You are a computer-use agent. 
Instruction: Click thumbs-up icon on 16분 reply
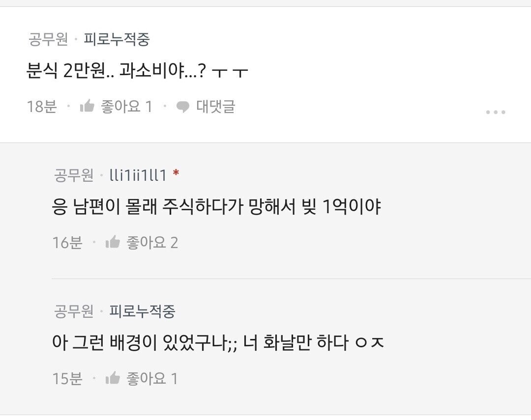tap(113, 242)
